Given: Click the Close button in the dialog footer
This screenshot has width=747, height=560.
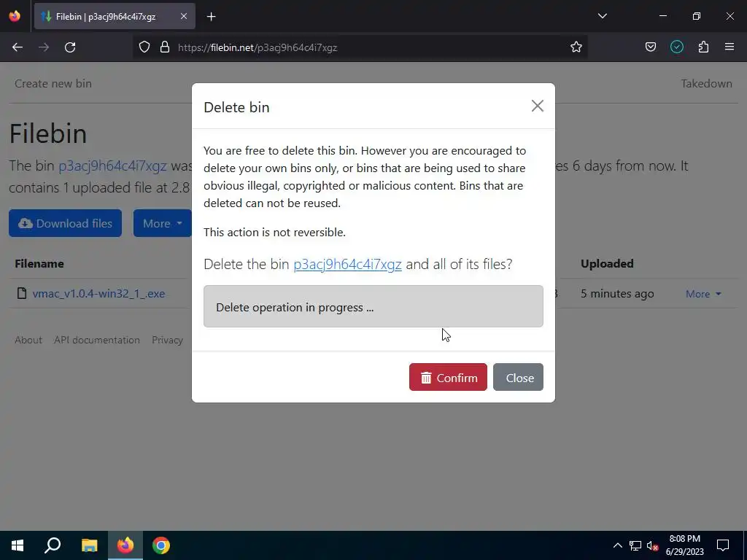Looking at the screenshot, I should click(518, 377).
